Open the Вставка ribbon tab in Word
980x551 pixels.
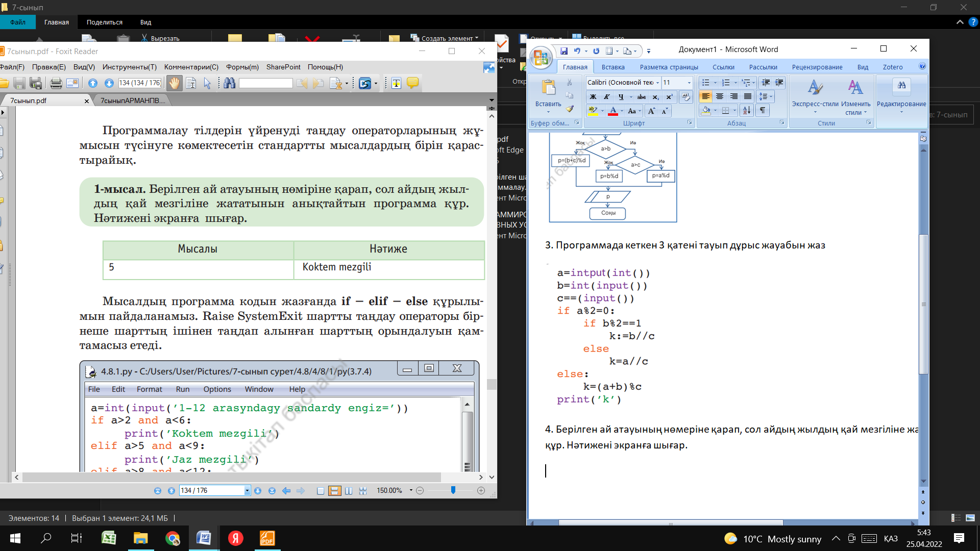point(612,67)
